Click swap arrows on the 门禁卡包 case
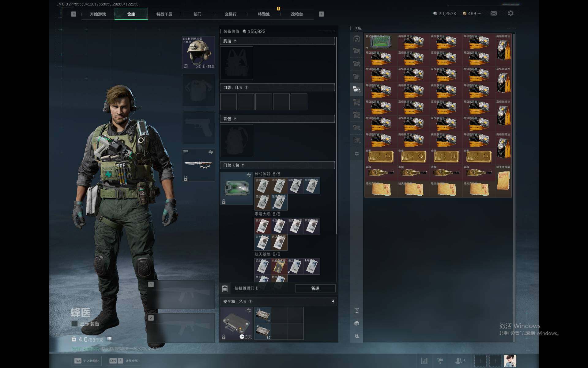This screenshot has width=588, height=368. coord(249,175)
